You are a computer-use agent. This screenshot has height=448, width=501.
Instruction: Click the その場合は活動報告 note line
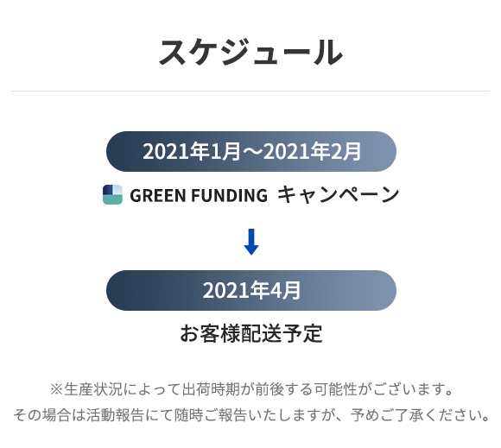pyautogui.click(x=251, y=415)
